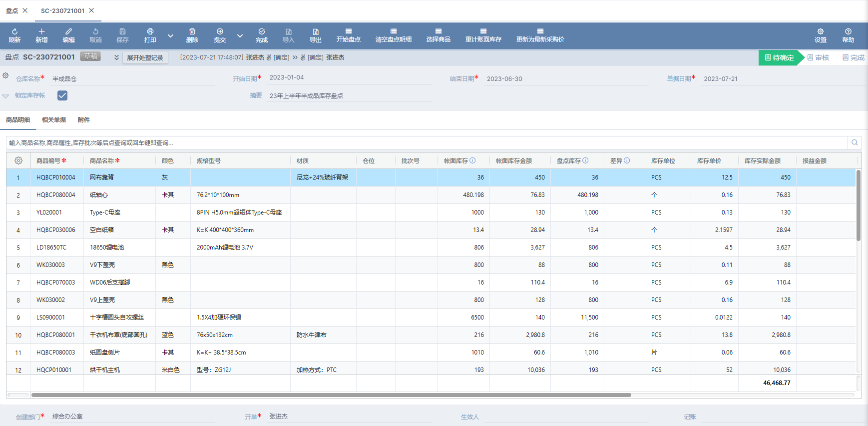This screenshot has height=426, width=868.
Task: Click the search magnifier icon
Action: pos(855,142)
